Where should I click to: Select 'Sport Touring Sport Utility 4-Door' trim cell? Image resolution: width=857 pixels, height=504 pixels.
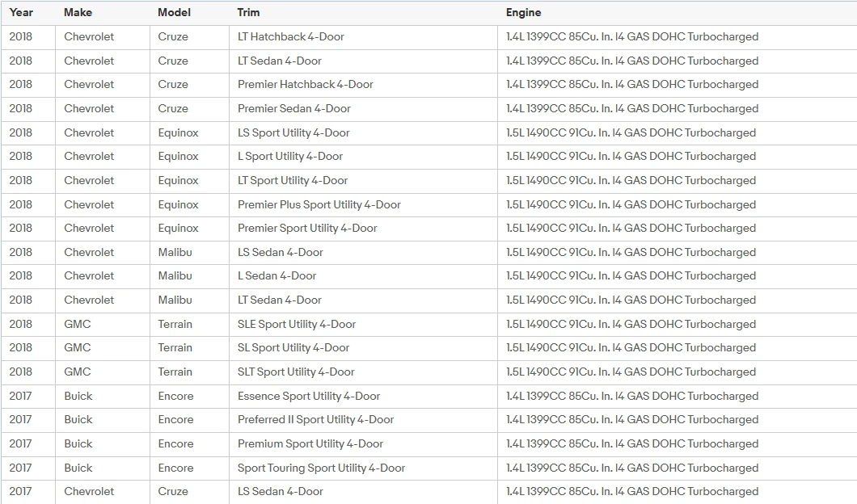pos(322,468)
